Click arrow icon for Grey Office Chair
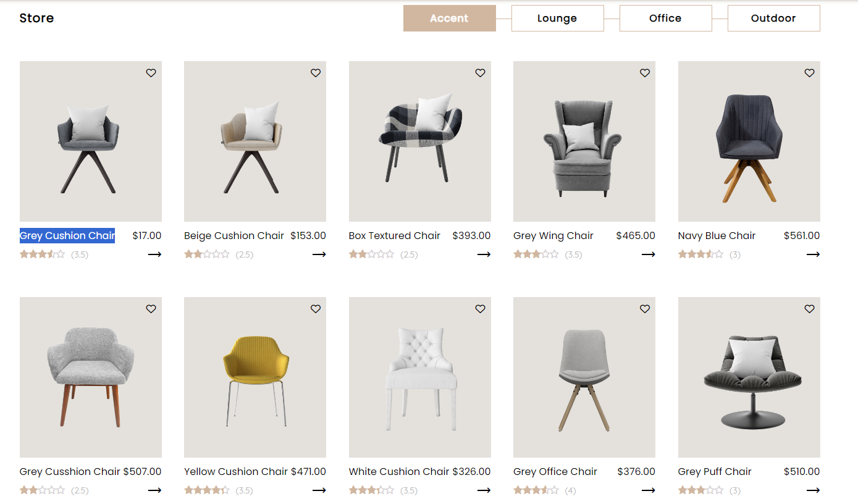 pos(648,490)
